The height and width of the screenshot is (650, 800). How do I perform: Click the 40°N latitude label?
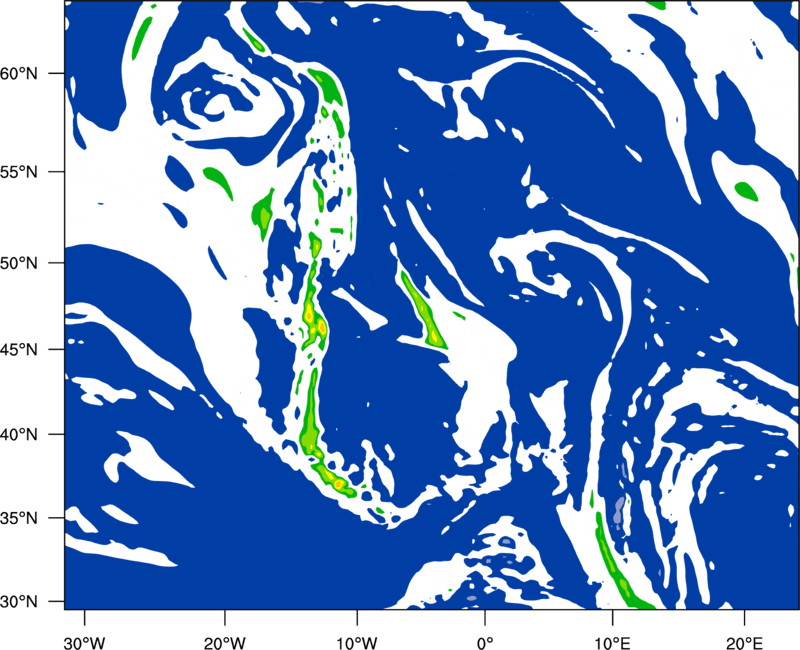[x=19, y=434]
